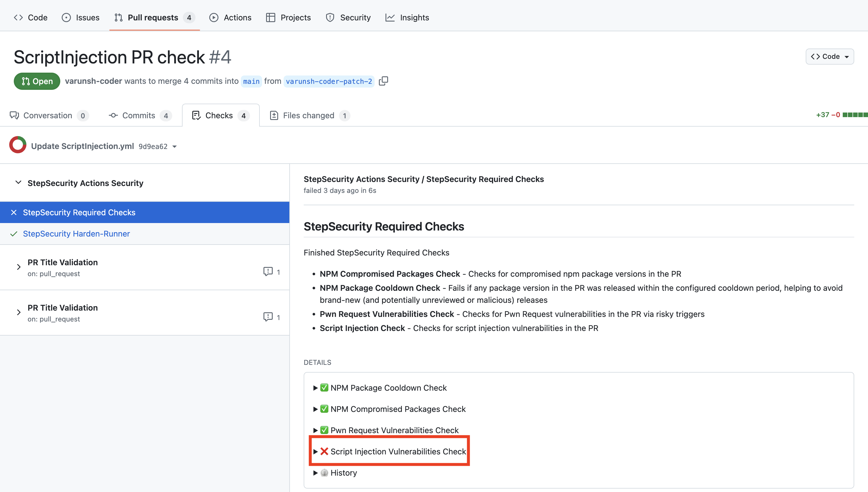Click the DETAILS section label
The width and height of the screenshot is (868, 492).
click(x=317, y=363)
